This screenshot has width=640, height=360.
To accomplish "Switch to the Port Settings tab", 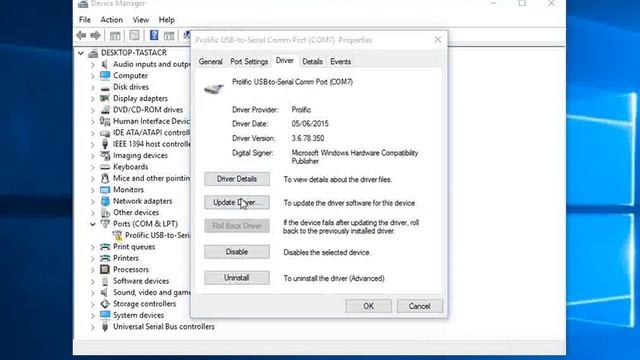I will 249,62.
